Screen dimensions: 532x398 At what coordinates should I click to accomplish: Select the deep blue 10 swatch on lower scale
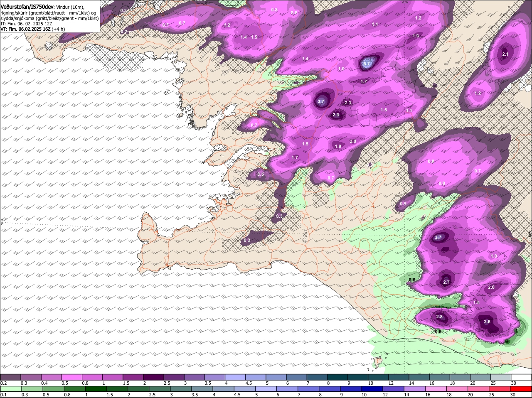click(x=372, y=389)
